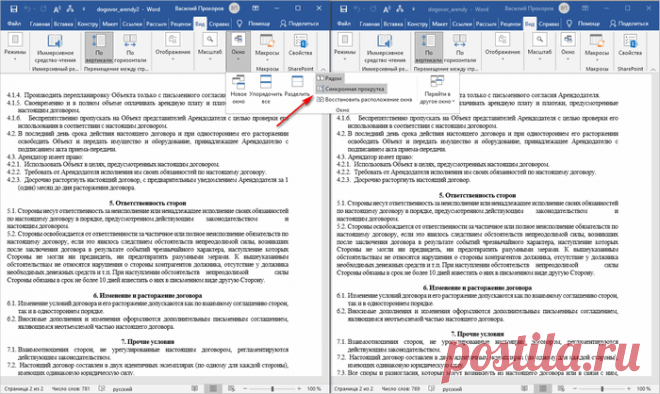The width and height of the screenshot is (660, 394).
Task: Toggle View Side by Side (Рядом)
Action: [329, 78]
